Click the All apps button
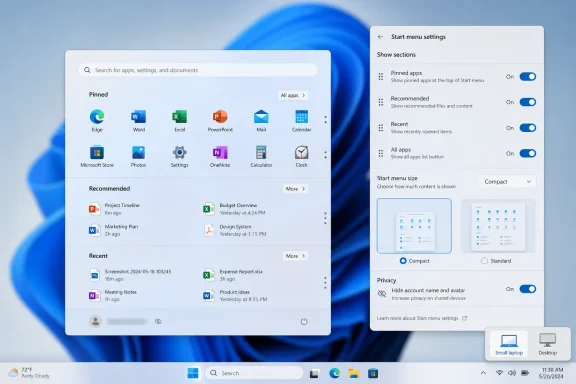This screenshot has width=576, height=384. tap(292, 96)
